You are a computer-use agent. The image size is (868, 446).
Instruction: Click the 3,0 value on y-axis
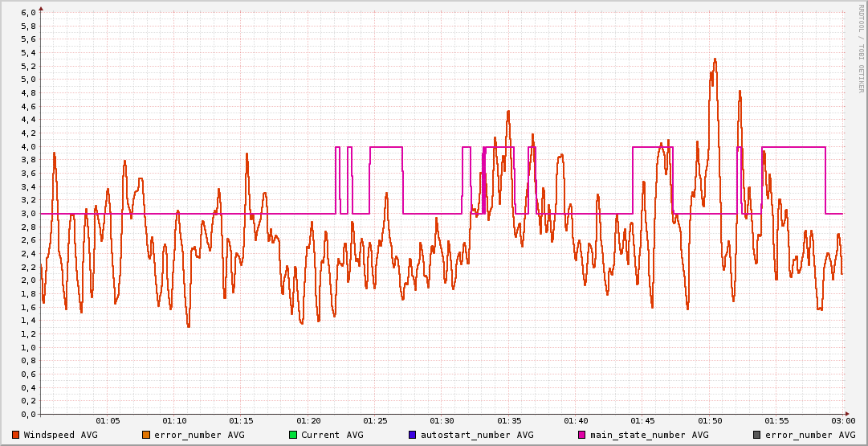[27, 214]
